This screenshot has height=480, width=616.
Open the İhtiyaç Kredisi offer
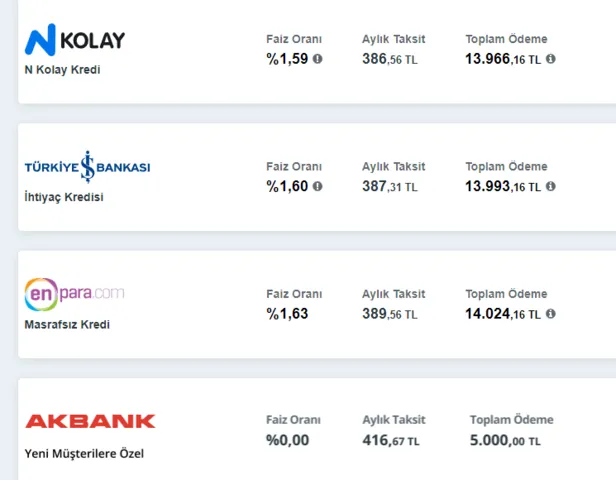pyautogui.click(x=64, y=197)
